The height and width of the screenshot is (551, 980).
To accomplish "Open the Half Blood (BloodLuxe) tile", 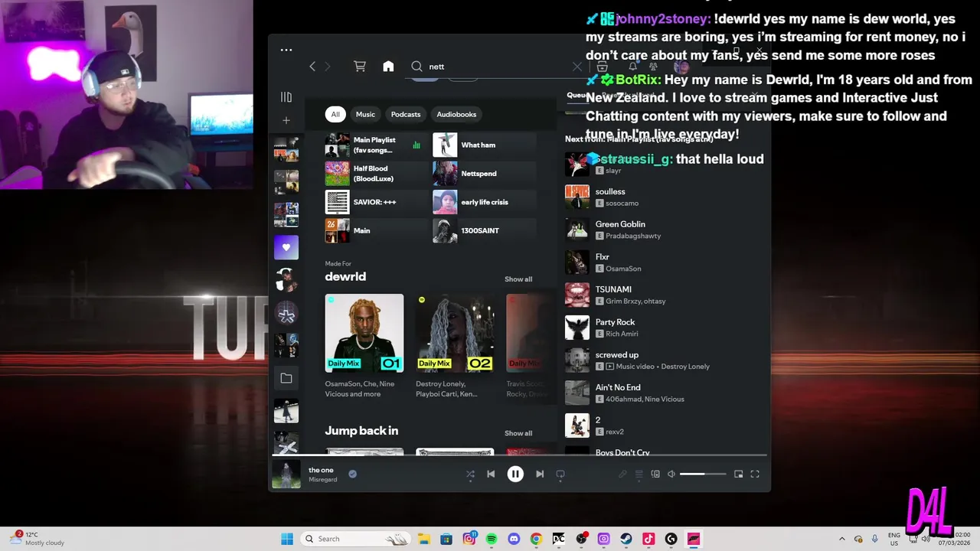I will (376, 174).
